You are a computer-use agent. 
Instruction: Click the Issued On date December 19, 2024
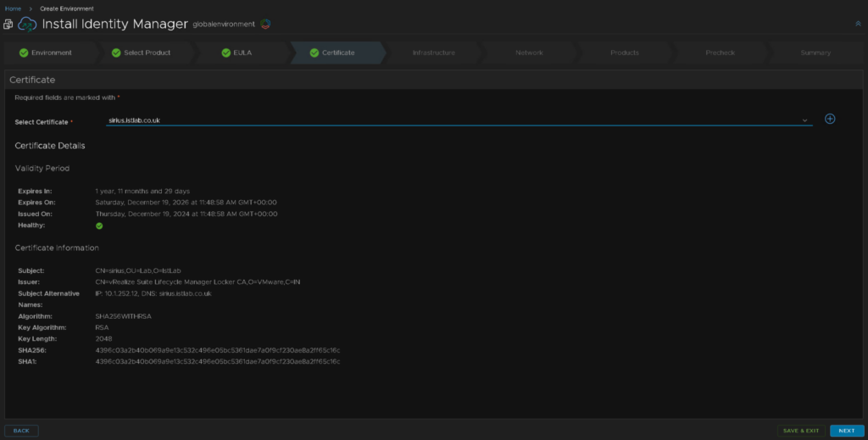click(x=186, y=214)
